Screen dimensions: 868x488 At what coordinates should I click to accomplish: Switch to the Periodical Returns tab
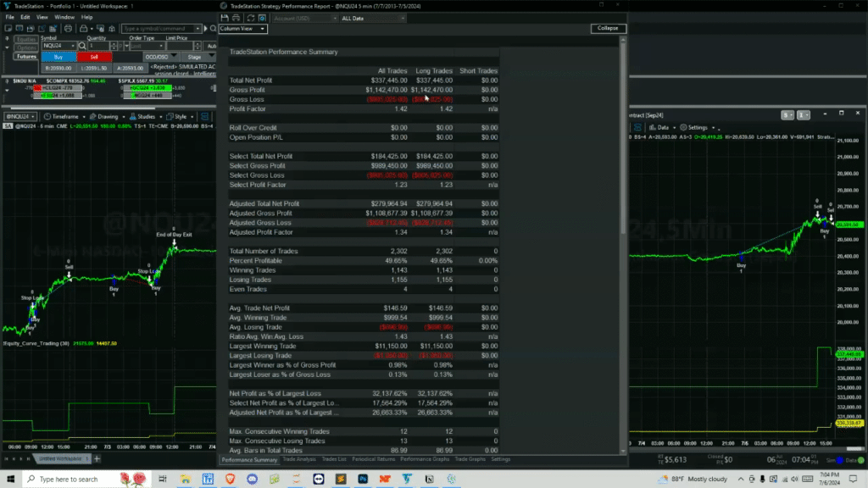pyautogui.click(x=374, y=459)
